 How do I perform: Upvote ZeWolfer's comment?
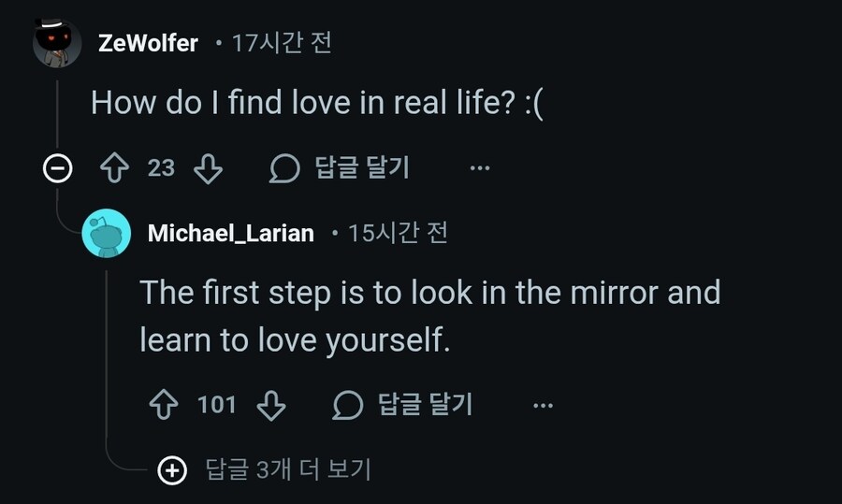[x=114, y=168]
